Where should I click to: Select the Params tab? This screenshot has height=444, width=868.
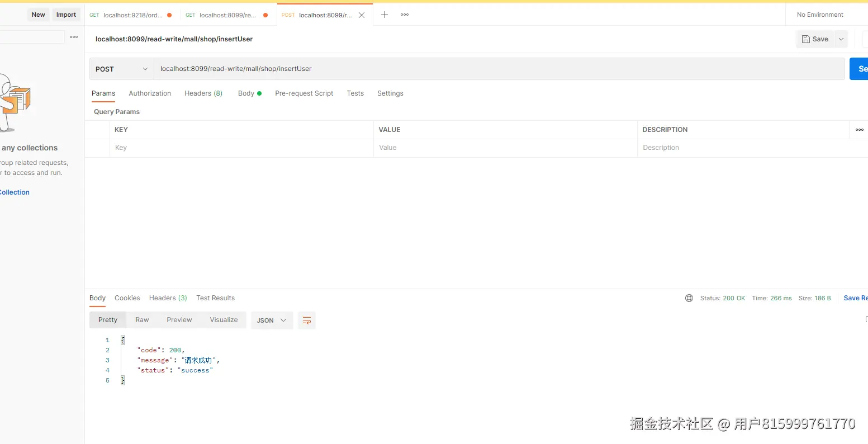[103, 93]
